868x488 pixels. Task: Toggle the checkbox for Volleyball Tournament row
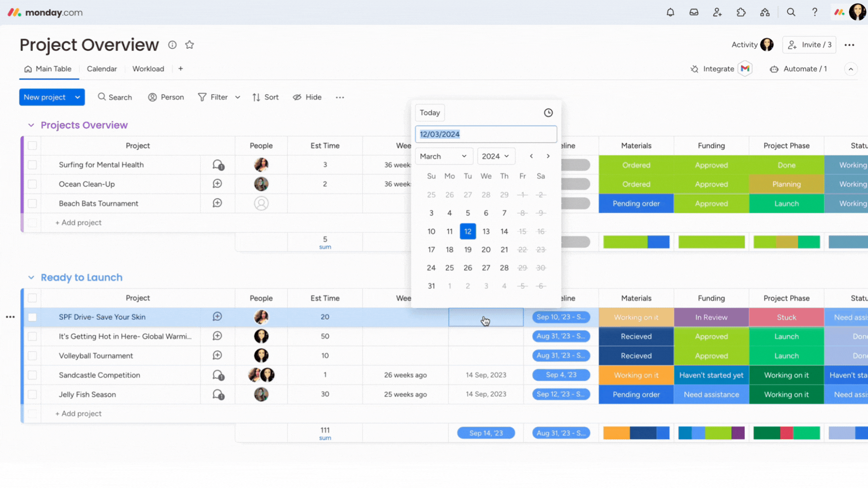pyautogui.click(x=32, y=356)
